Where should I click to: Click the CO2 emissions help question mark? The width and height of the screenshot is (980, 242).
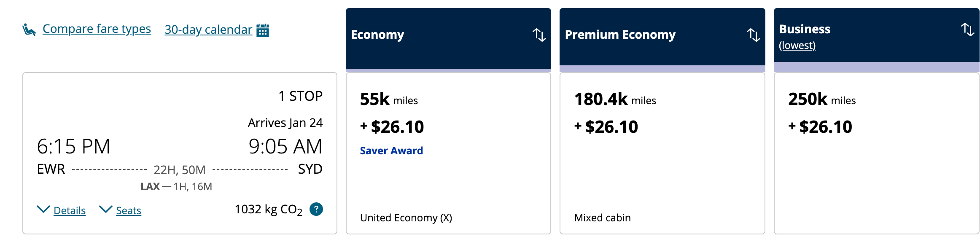[316, 209]
